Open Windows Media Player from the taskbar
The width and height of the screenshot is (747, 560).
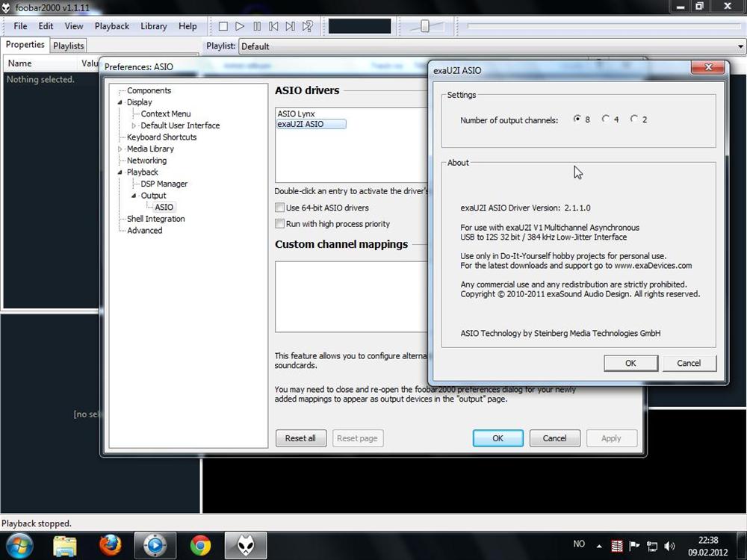(155, 545)
